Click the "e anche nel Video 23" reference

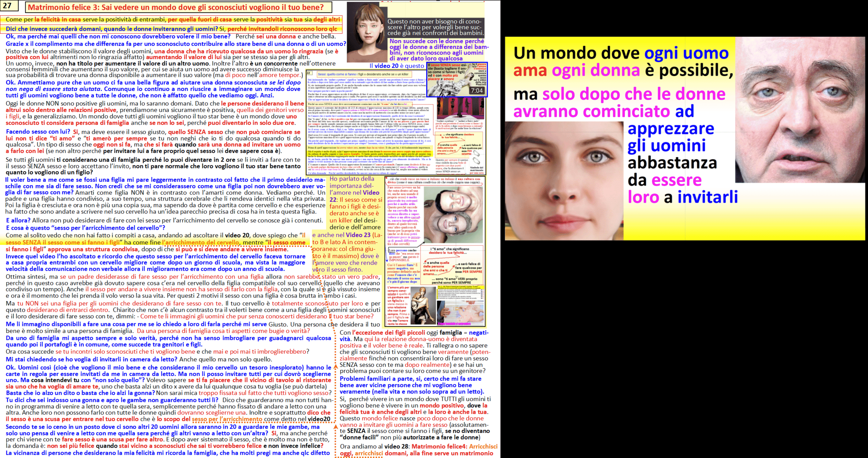pos(347,235)
